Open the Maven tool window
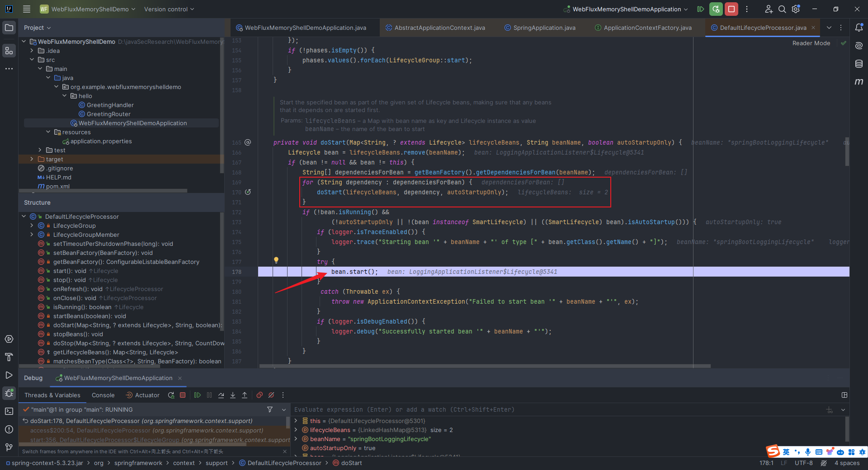Image resolution: width=868 pixels, height=470 pixels. pos(859,82)
